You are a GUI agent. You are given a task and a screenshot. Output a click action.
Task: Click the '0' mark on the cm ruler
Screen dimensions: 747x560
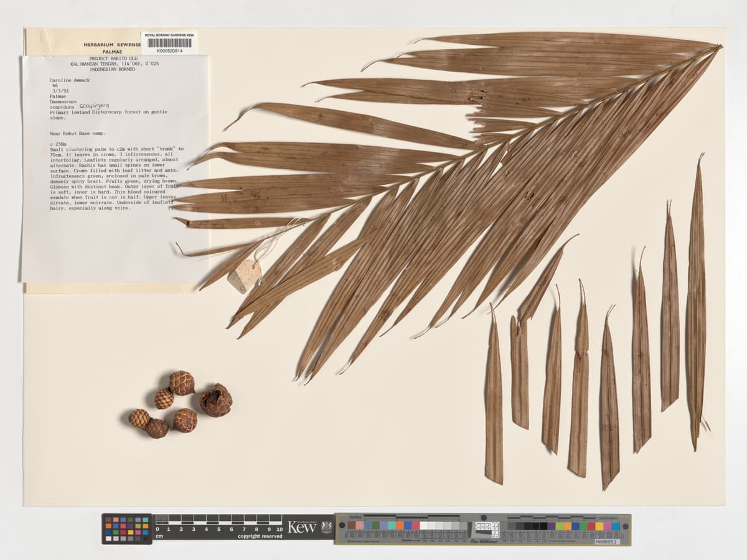[157, 529]
